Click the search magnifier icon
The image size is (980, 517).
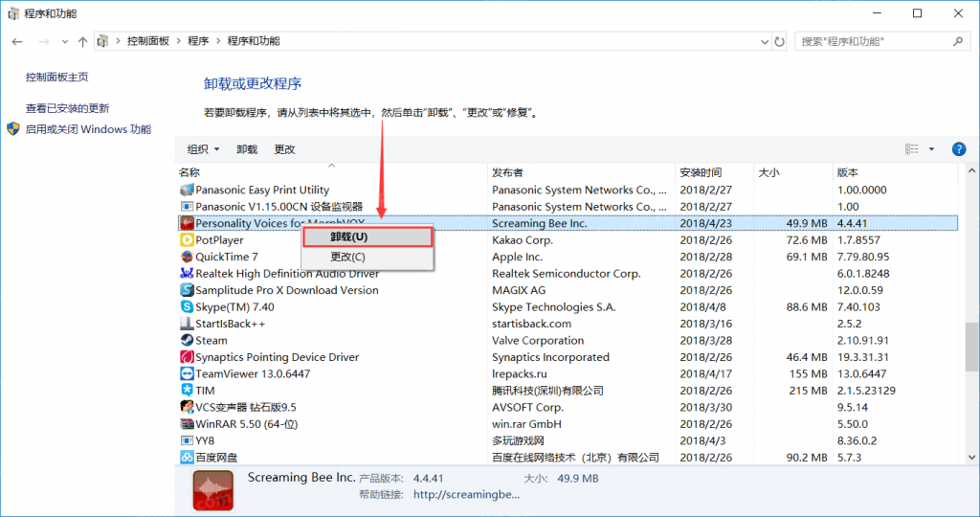point(957,41)
